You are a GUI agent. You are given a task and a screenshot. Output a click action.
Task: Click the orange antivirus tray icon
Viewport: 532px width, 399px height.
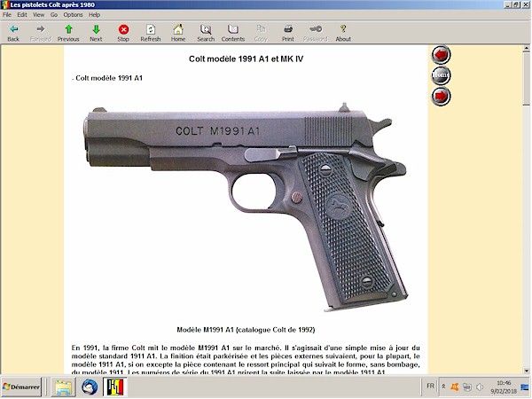click(454, 387)
